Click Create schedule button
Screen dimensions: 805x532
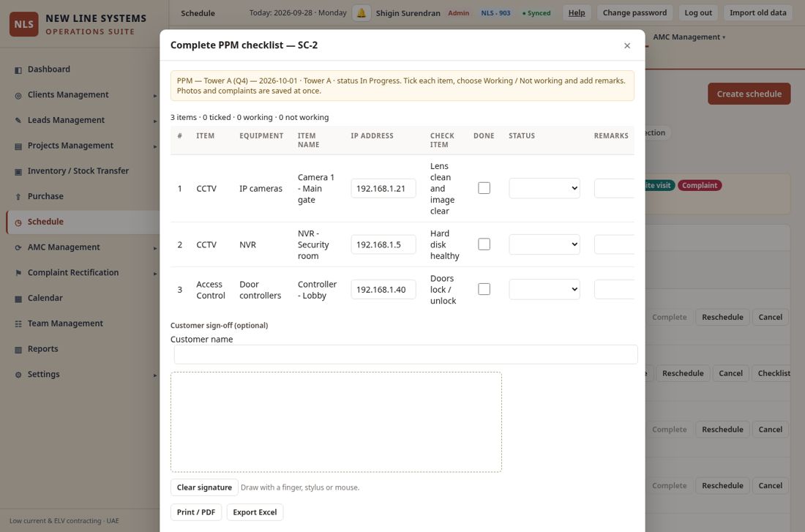click(x=749, y=94)
